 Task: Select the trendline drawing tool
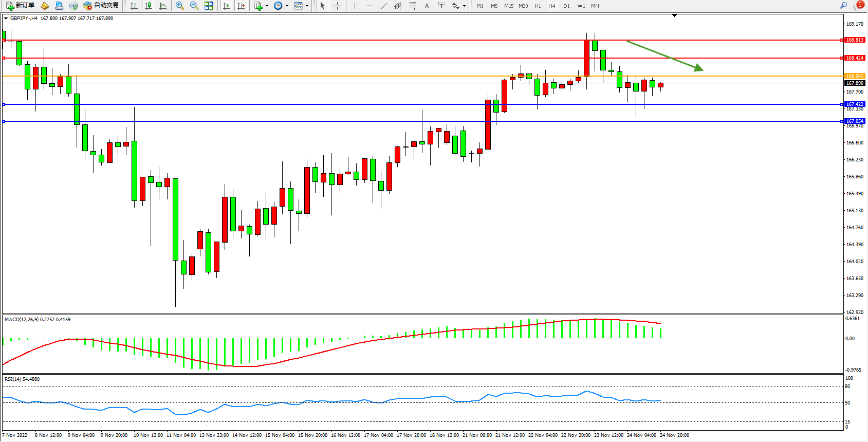383,6
